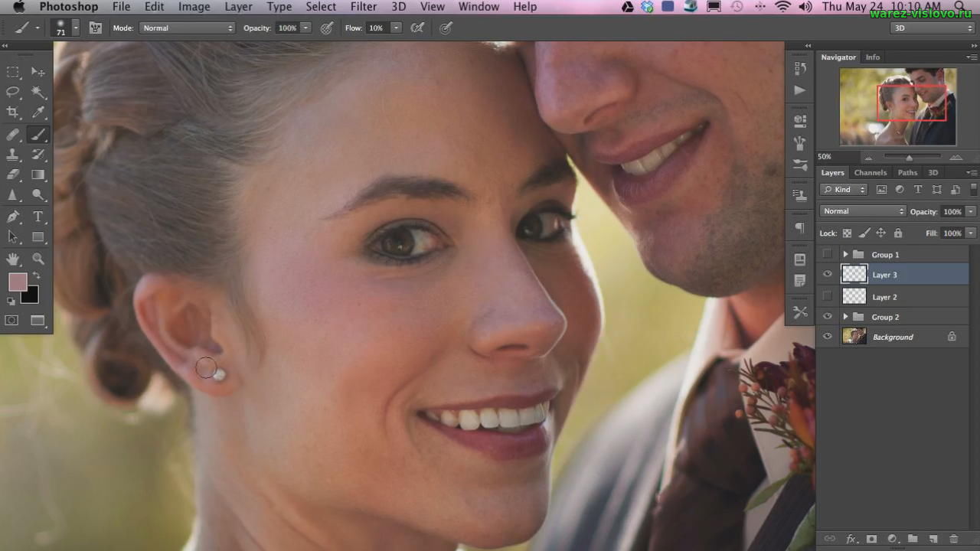980x551 pixels.
Task: Choose the Horizontal Type tool
Action: pyautogui.click(x=38, y=217)
